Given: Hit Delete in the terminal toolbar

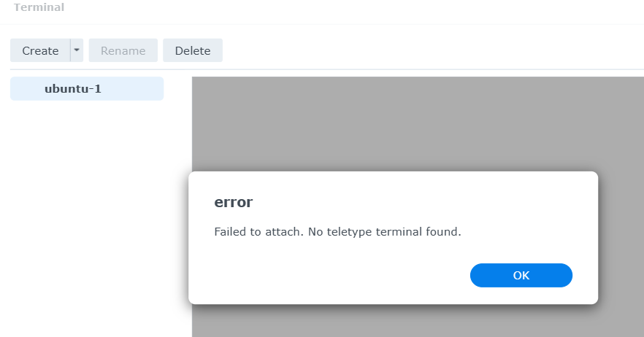Looking at the screenshot, I should coord(192,50).
